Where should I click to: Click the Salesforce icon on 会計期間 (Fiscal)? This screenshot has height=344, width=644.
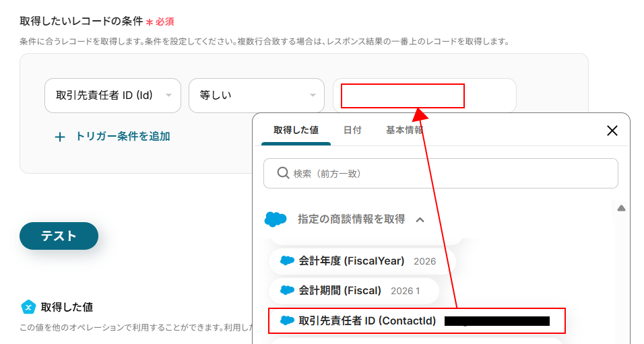287,291
